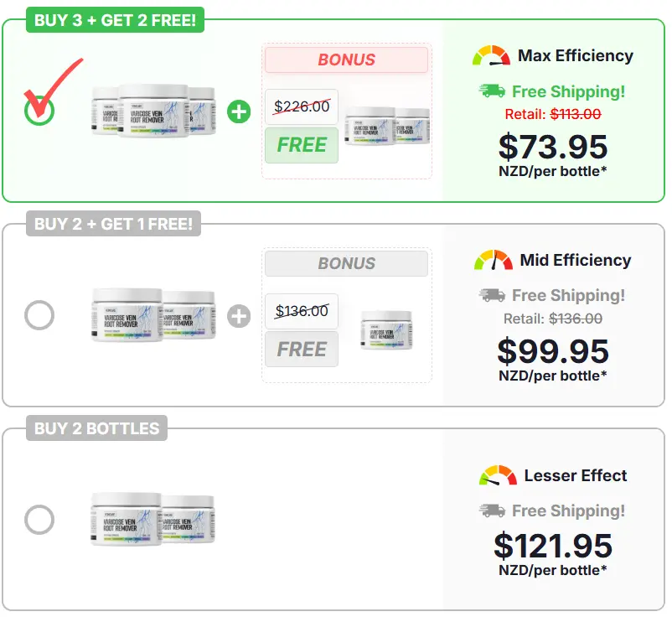
Task: Select the Buy 2 Get 1 Free radio button
Action: [40, 316]
